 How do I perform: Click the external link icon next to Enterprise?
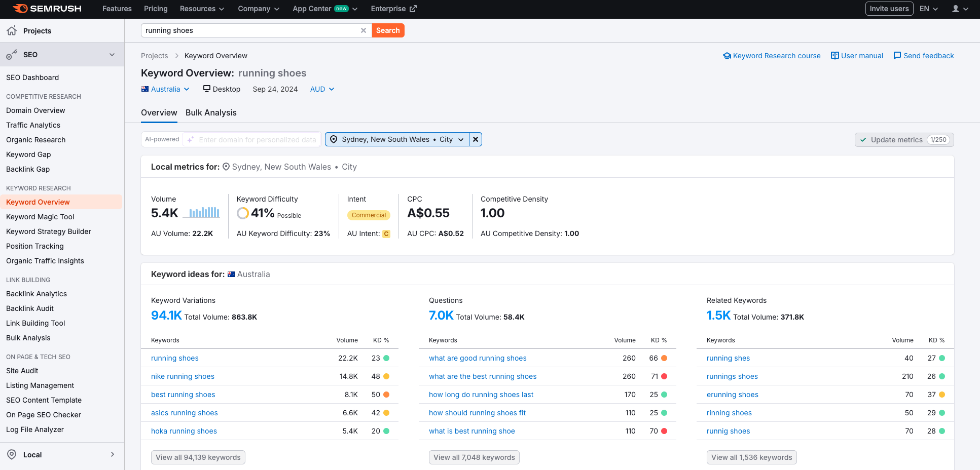click(x=413, y=8)
